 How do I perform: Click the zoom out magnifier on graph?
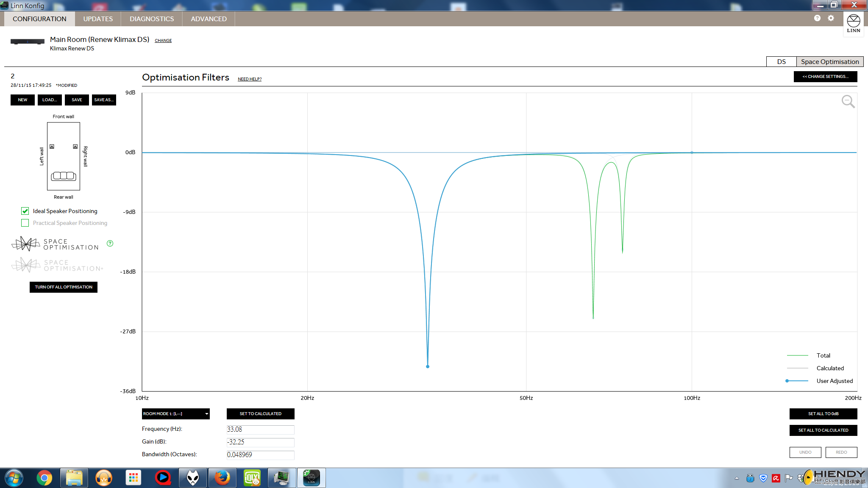coord(848,101)
